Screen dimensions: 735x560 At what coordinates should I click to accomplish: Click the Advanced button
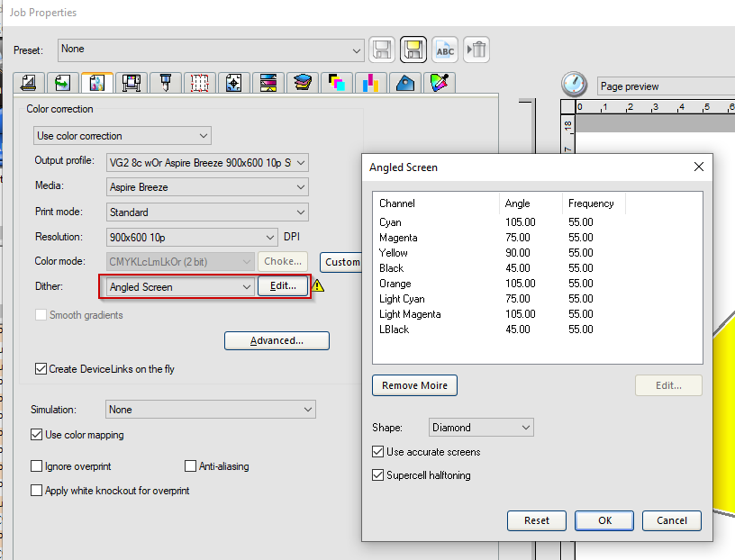point(277,340)
